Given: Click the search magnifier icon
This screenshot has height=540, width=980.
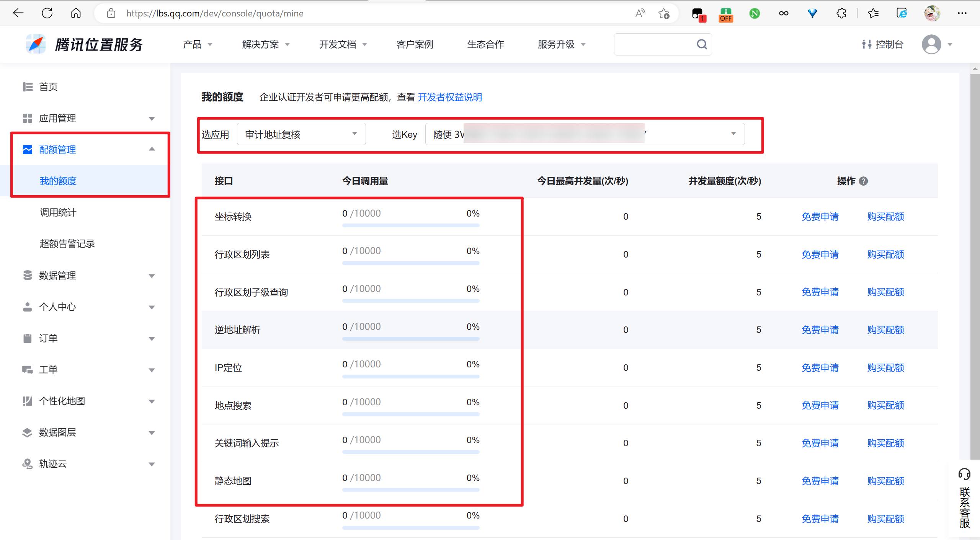Looking at the screenshot, I should click(702, 44).
